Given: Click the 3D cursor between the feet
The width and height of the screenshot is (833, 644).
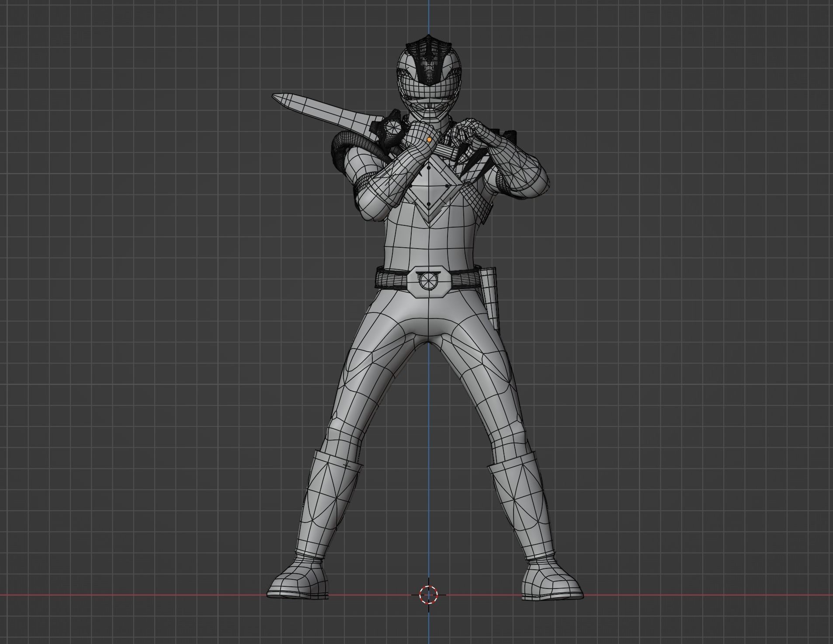Looking at the screenshot, I should point(430,595).
